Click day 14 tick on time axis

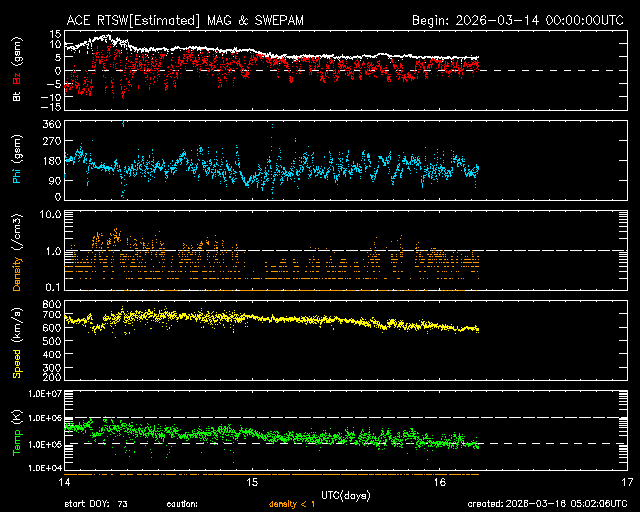click(x=65, y=482)
